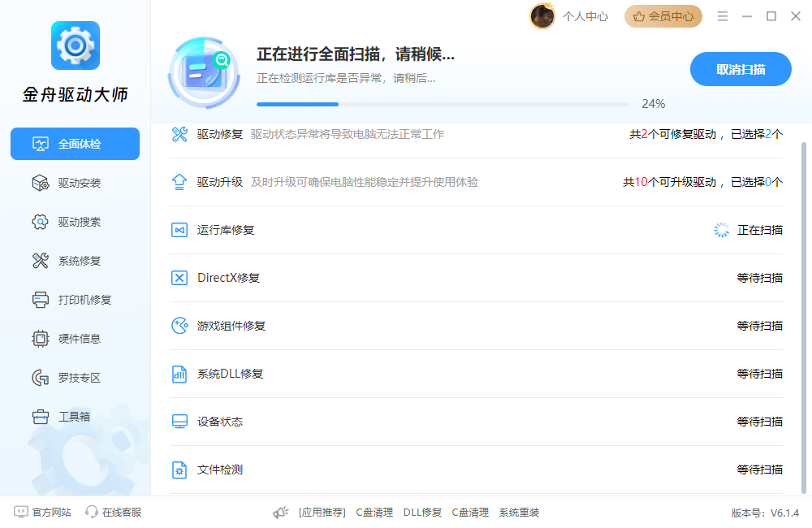Open 个人中心
812x528 pixels.
[x=585, y=16]
